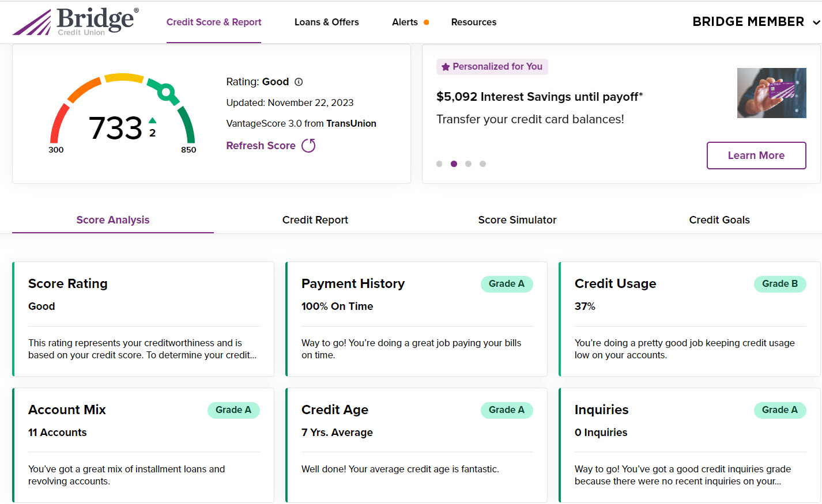Select the fourth carousel dot in the offer banner
The image size is (822, 504).
482,164
